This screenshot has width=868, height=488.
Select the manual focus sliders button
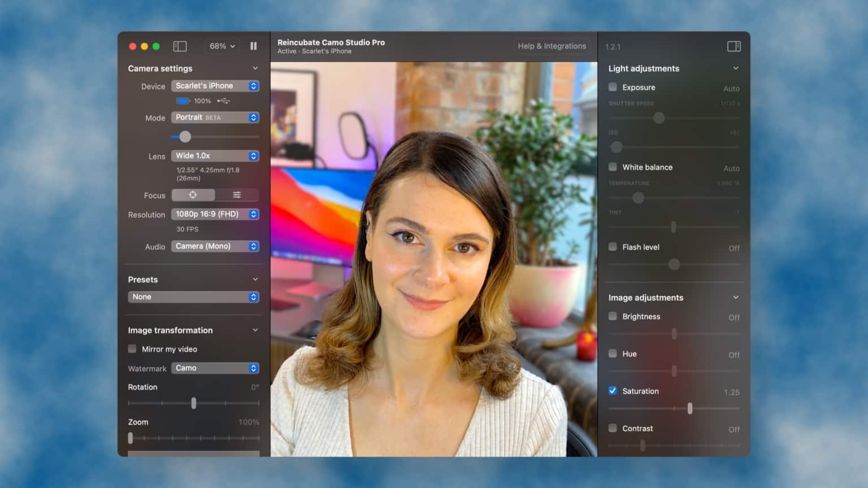237,195
